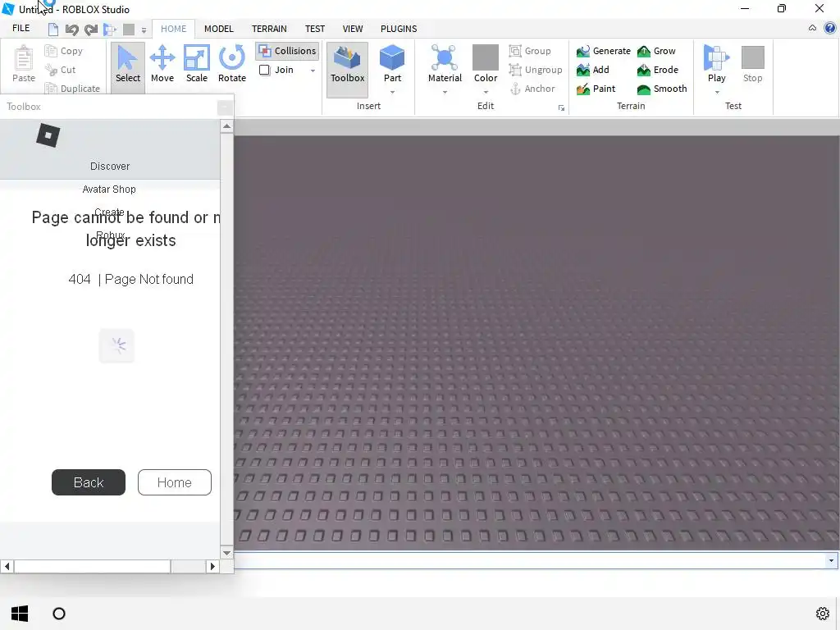Select the terrain Erode tool
The image size is (840, 630).
pyautogui.click(x=657, y=70)
